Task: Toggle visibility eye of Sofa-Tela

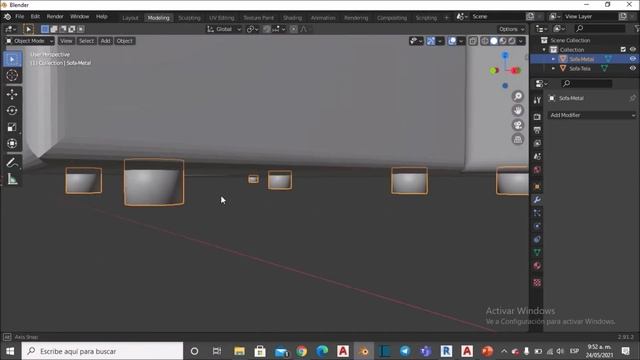Action: click(x=632, y=69)
